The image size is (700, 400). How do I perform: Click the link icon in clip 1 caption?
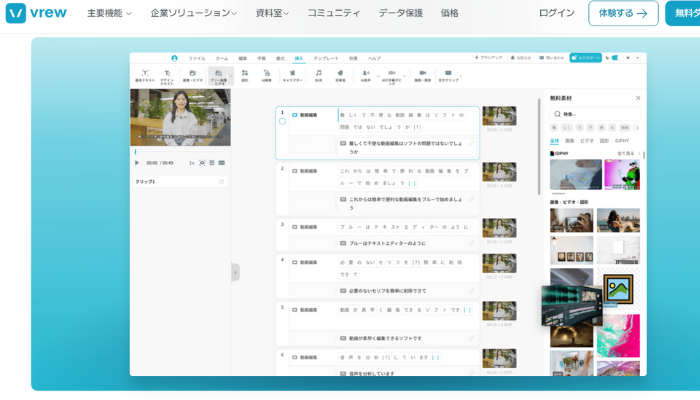[471, 144]
